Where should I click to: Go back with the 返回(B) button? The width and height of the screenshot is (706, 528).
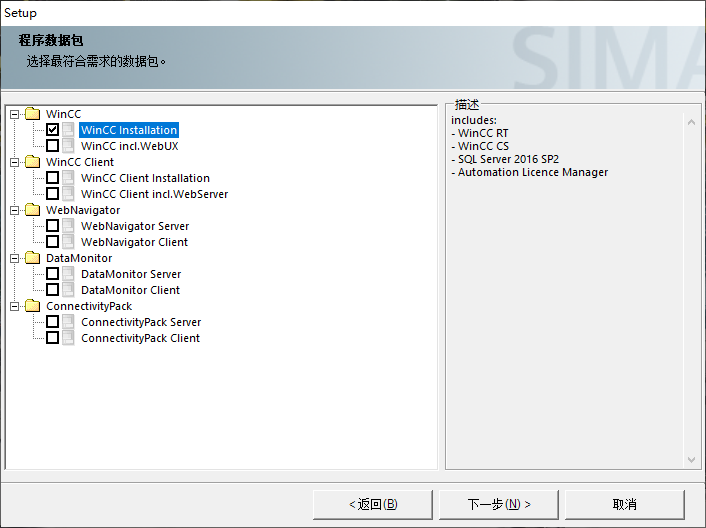click(373, 505)
